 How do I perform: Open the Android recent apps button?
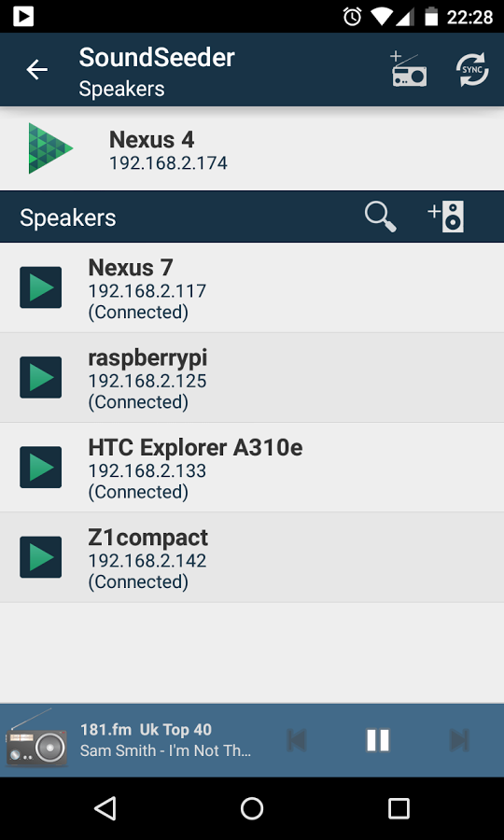point(399,809)
